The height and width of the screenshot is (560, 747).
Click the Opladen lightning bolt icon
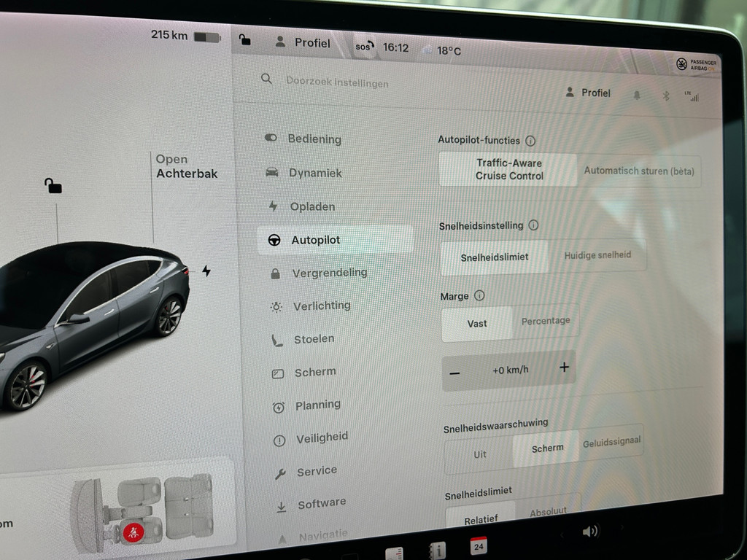(273, 206)
